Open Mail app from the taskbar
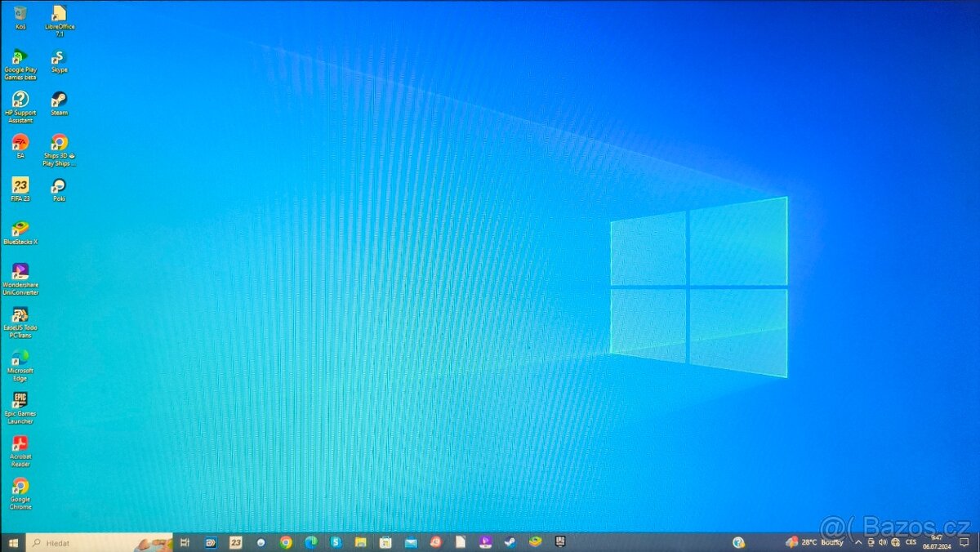 [411, 542]
